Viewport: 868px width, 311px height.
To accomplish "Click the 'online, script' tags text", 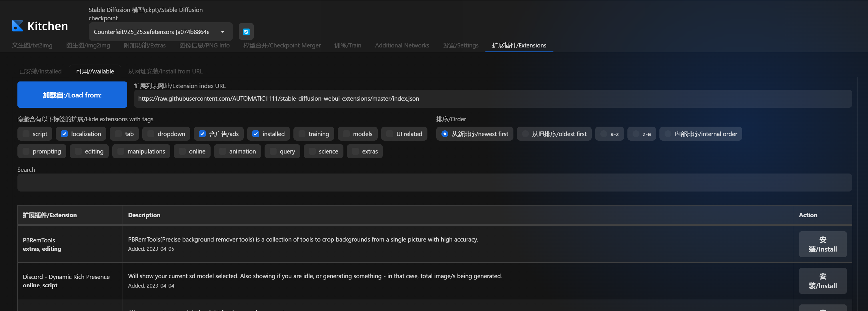I will click(x=40, y=285).
